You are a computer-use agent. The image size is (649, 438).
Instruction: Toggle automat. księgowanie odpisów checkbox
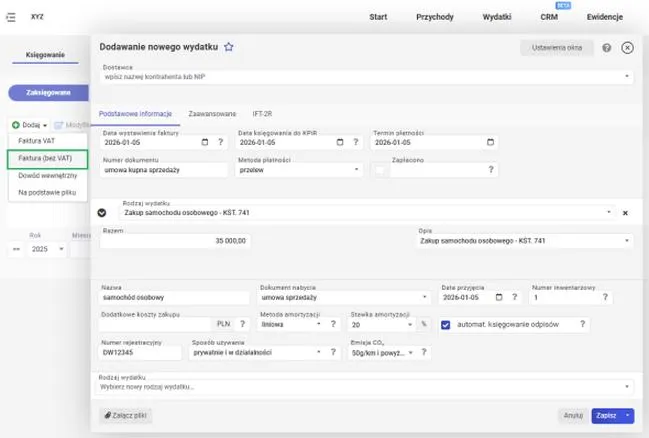pos(445,325)
